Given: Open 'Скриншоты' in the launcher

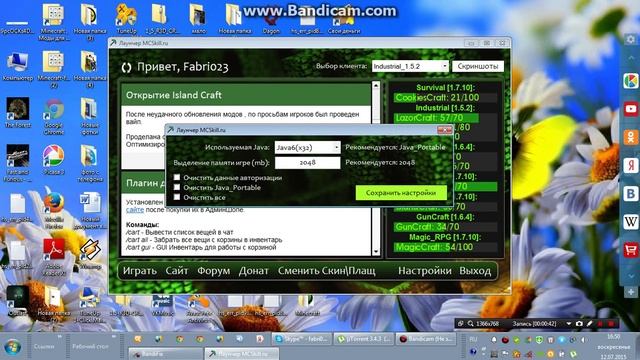Looking at the screenshot, I should pyautogui.click(x=478, y=66).
